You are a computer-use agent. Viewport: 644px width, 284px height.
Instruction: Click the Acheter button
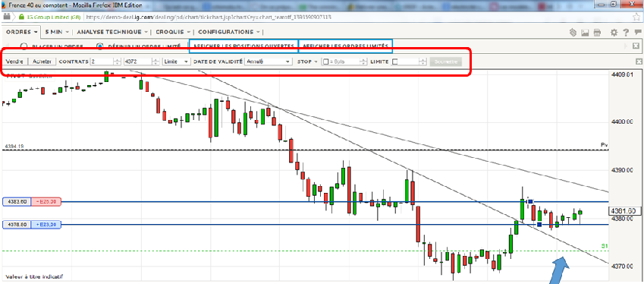click(42, 62)
